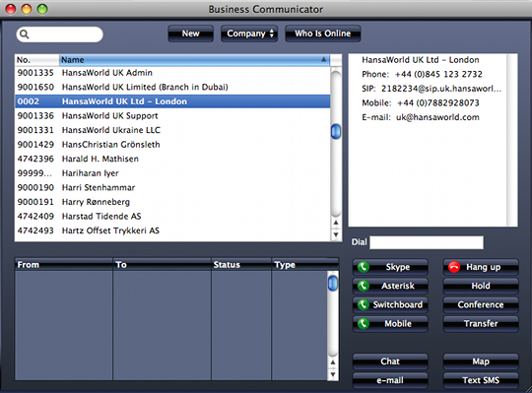Open the Company dropdown
532x393 pixels.
pyautogui.click(x=249, y=33)
